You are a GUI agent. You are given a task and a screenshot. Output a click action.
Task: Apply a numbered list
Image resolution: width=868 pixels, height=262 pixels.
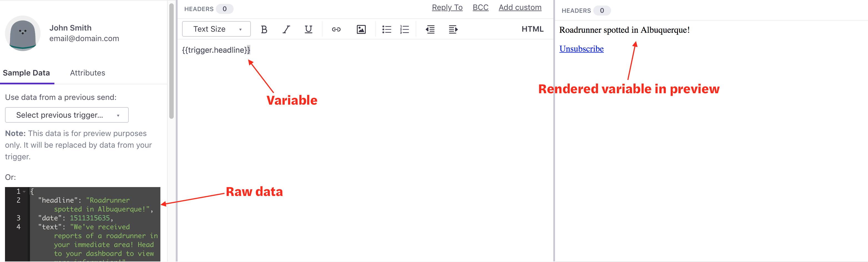pos(404,29)
